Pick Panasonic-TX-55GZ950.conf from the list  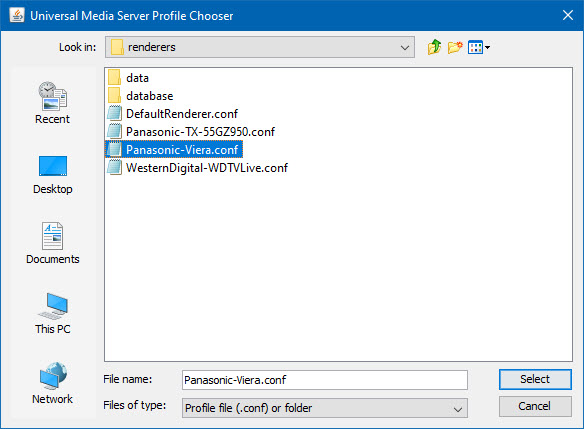(x=191, y=131)
